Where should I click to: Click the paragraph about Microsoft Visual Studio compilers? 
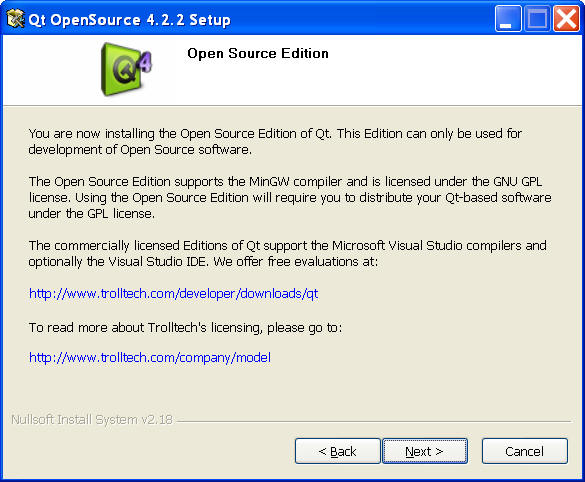click(x=288, y=254)
